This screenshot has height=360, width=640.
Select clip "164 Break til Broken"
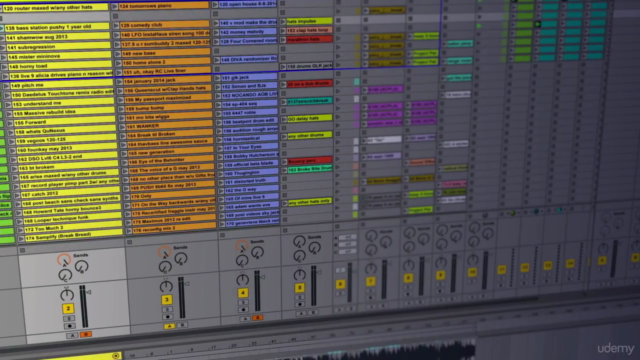(x=169, y=134)
